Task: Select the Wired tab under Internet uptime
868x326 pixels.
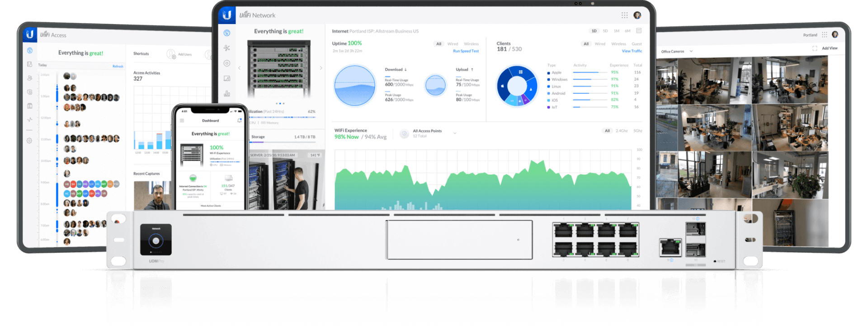Action: 453,44
